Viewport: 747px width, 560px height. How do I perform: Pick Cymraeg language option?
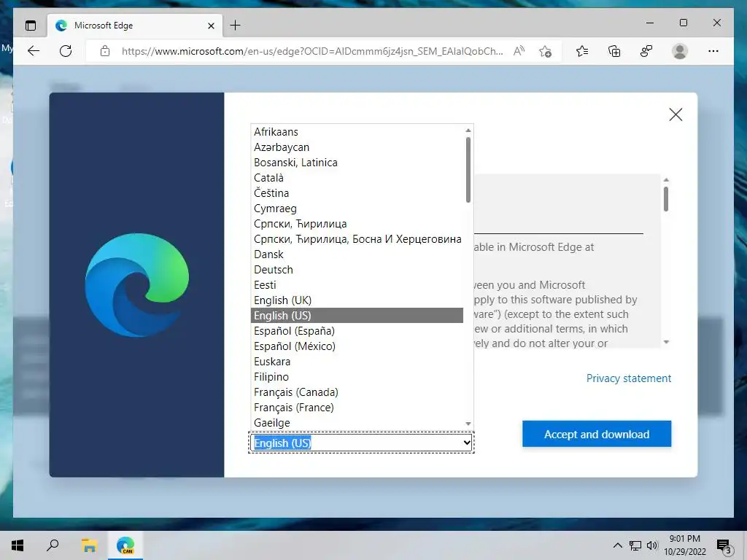coord(357,208)
